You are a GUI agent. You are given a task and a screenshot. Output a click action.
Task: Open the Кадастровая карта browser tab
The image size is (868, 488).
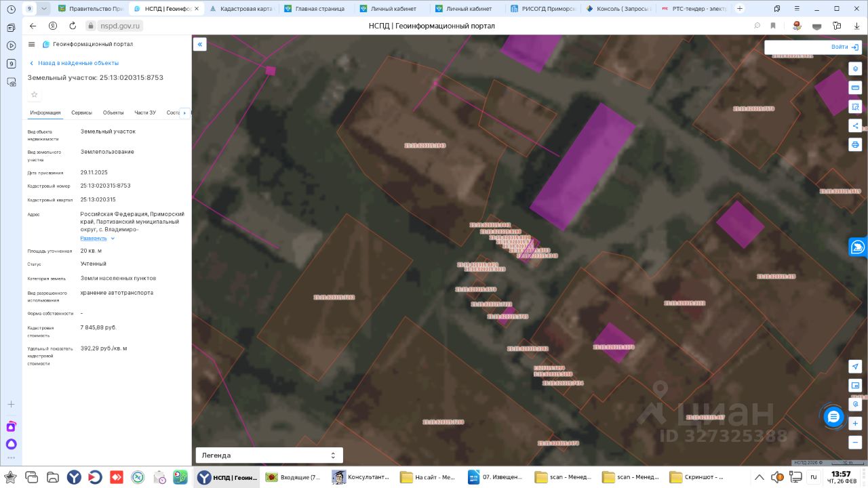(240, 9)
